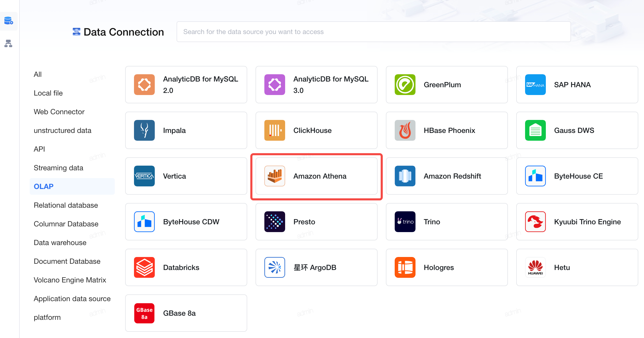Focus the data source search field
644x338 pixels.
click(373, 32)
